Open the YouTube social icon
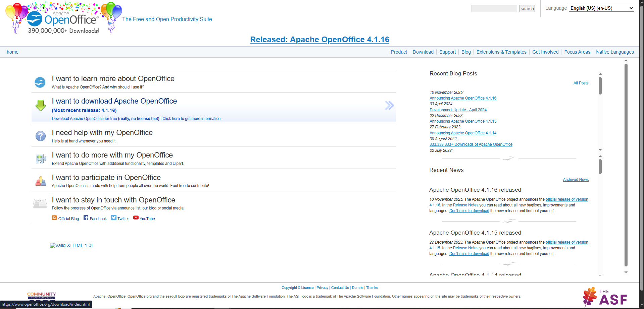This screenshot has width=644, height=309. point(136,218)
